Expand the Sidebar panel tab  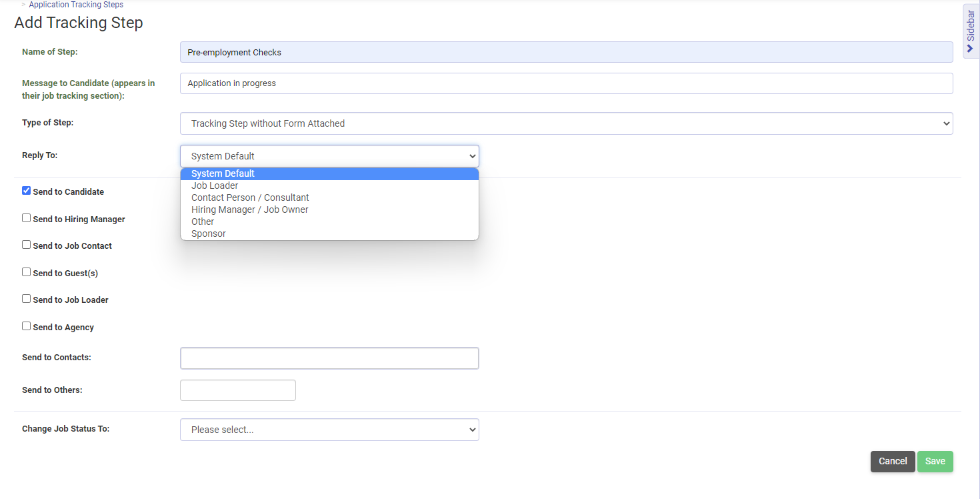pyautogui.click(x=971, y=31)
